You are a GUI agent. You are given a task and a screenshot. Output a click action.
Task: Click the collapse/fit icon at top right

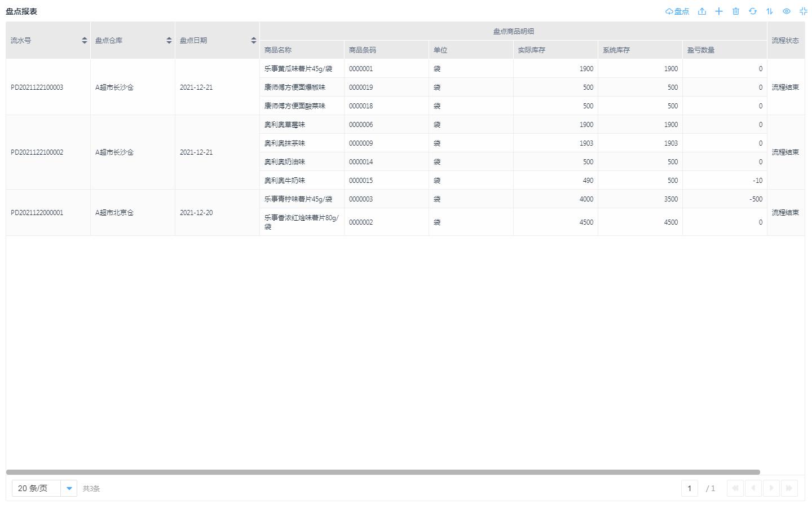click(x=803, y=11)
